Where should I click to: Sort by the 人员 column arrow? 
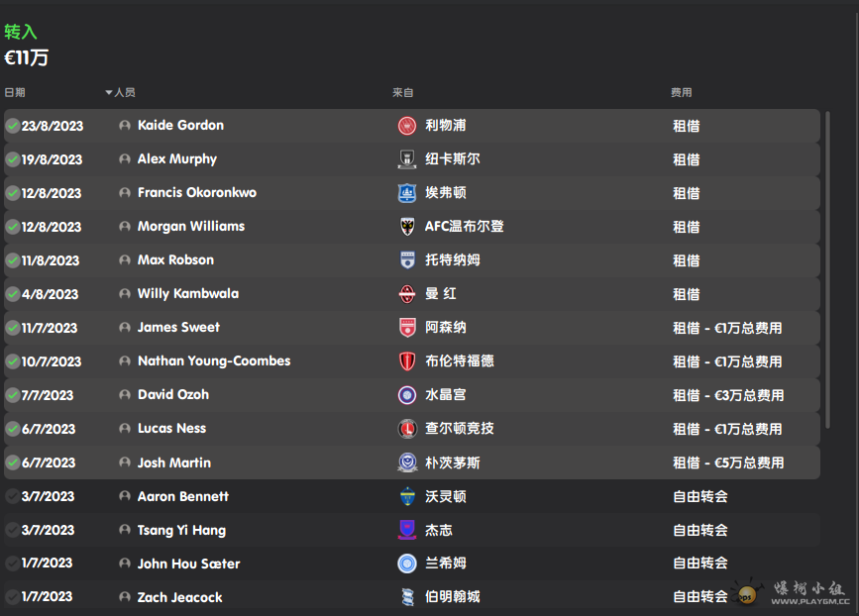point(109,93)
